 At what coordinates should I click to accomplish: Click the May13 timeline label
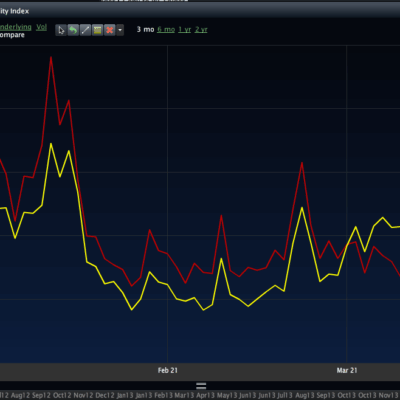227,396
